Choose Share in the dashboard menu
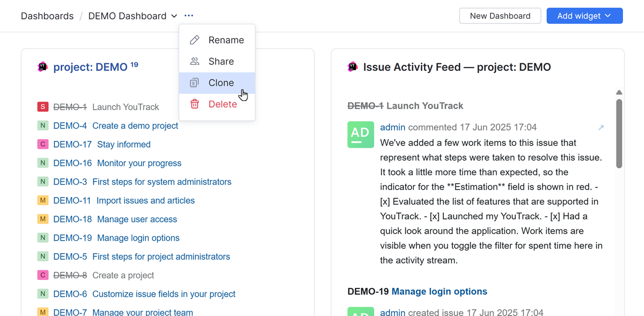 (221, 61)
